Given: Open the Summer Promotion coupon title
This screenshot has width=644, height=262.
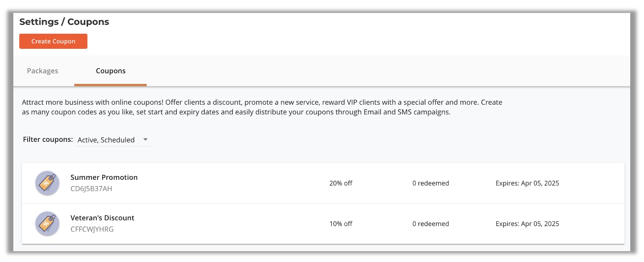Looking at the screenshot, I should (104, 177).
